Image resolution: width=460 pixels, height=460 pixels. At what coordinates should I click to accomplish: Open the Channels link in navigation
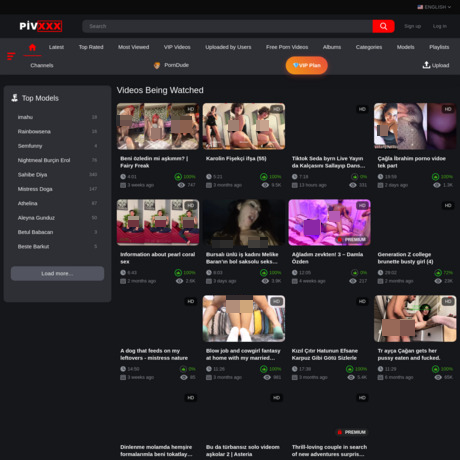tap(42, 65)
